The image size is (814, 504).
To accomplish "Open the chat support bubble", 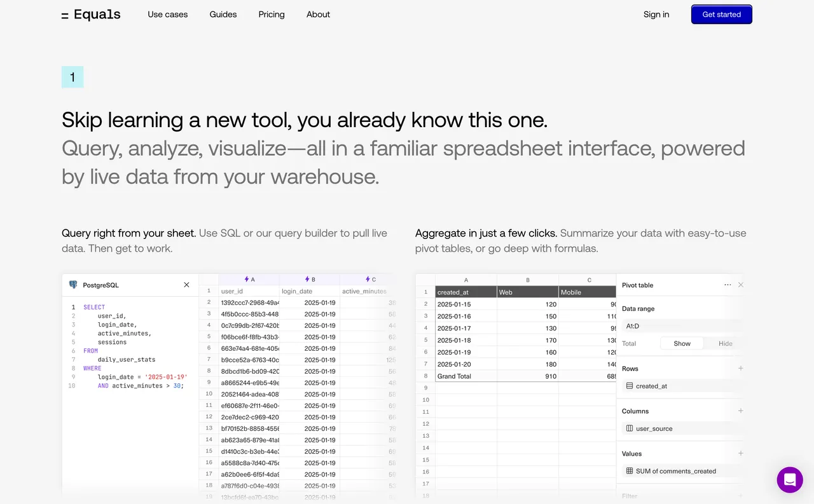I will [x=790, y=480].
